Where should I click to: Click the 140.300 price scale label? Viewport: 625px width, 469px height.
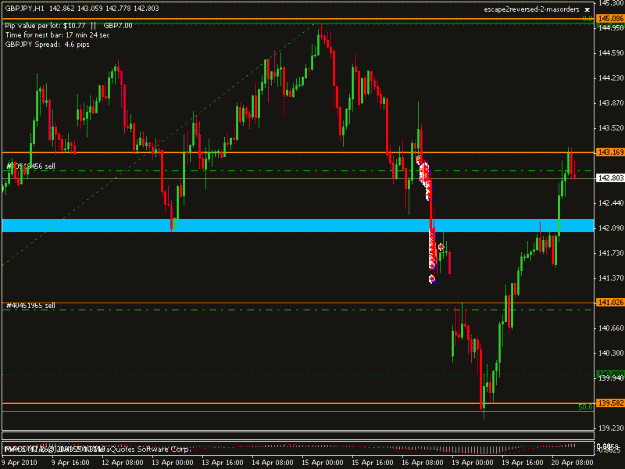(610, 353)
